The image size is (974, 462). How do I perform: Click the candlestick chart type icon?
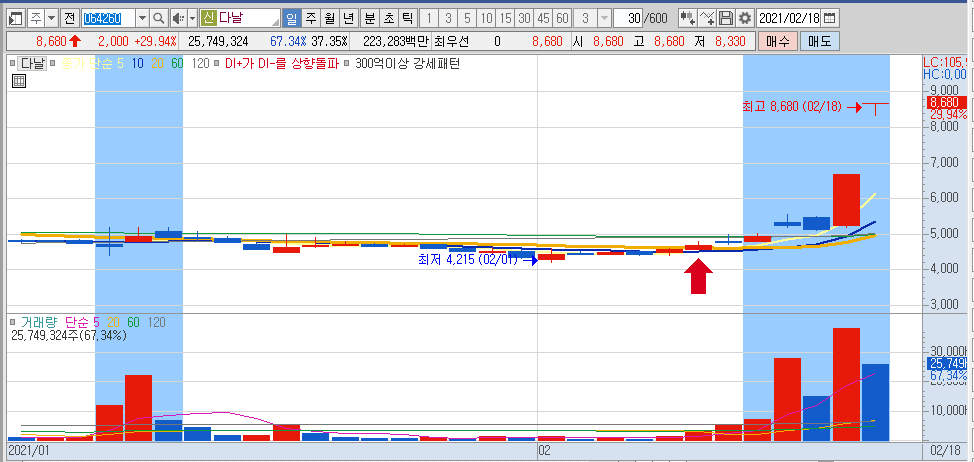click(x=687, y=19)
